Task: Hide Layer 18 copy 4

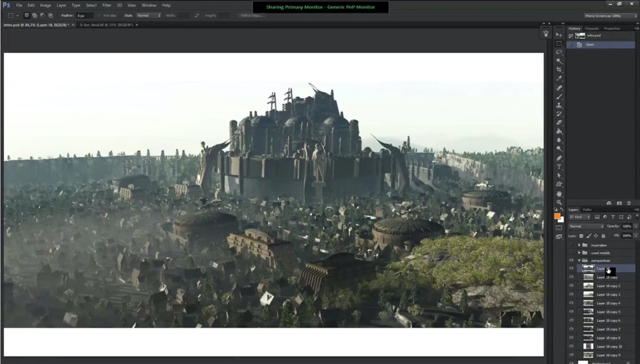Action: pyautogui.click(x=571, y=303)
